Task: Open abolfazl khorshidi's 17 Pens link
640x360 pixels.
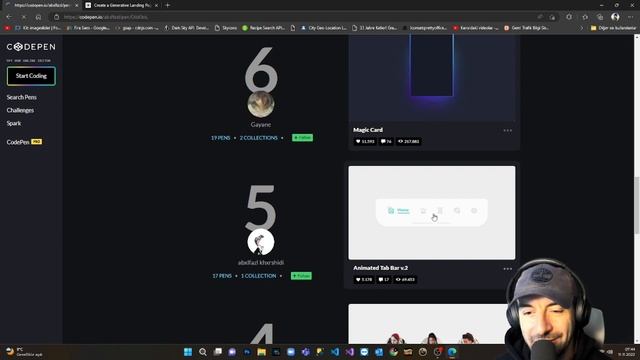Action: coord(222,276)
